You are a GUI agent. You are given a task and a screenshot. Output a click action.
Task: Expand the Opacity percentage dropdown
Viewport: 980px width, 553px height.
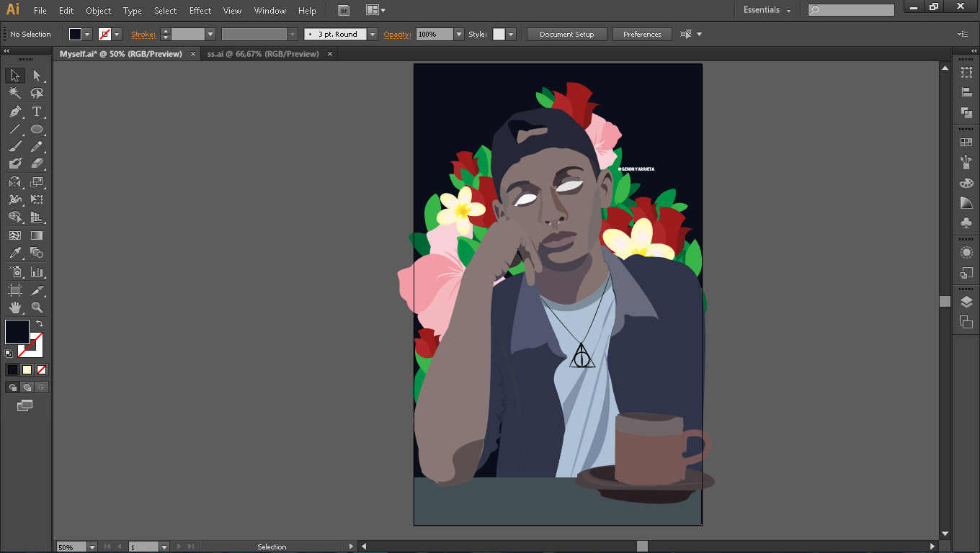pyautogui.click(x=459, y=34)
